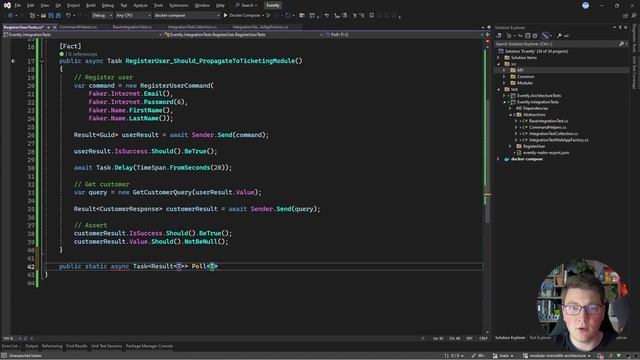This screenshot has width=640, height=360.
Task: Open the Test menu
Action: click(x=124, y=5)
